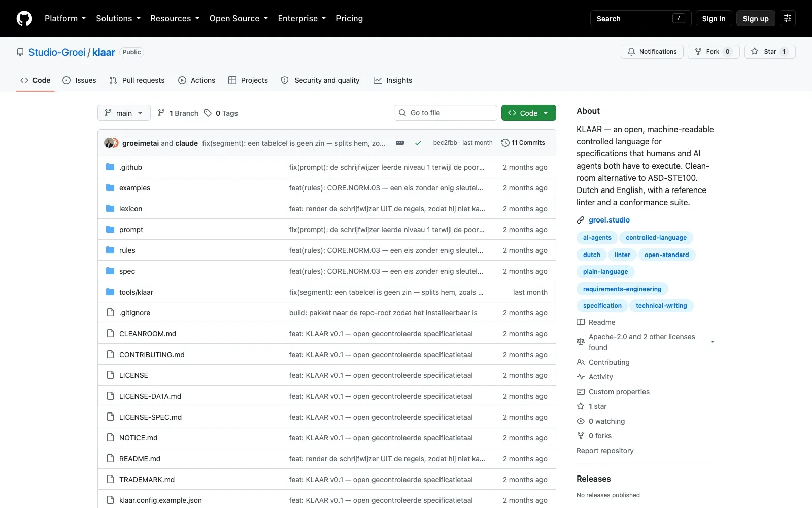812x508 pixels.
Task: Switch to the Pull requests tab
Action: tap(137, 80)
